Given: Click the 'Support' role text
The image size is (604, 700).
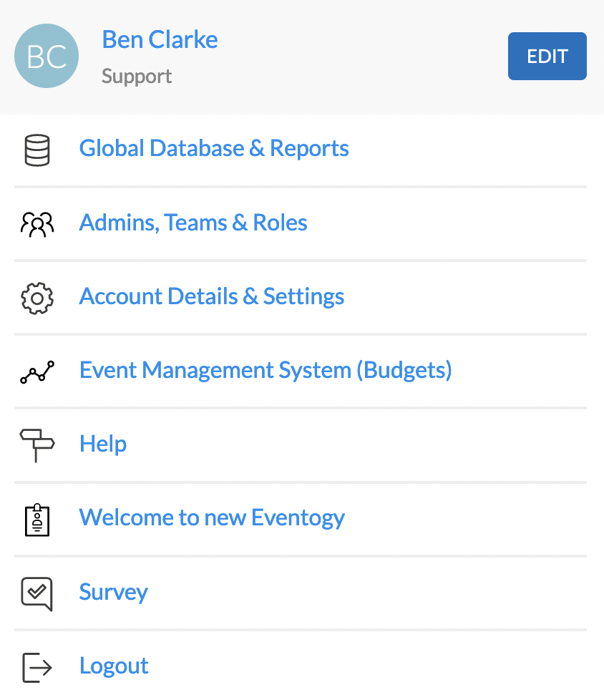Looking at the screenshot, I should [x=137, y=77].
